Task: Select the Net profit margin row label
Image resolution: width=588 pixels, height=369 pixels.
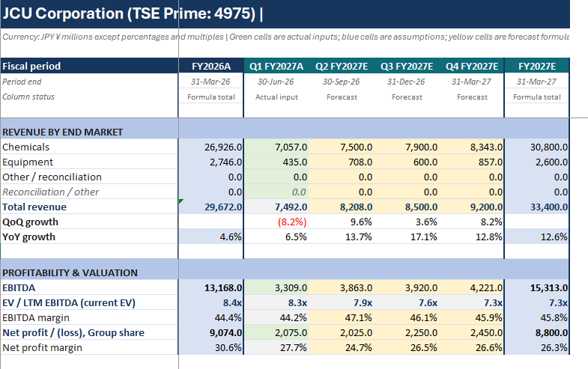Action: point(89,347)
